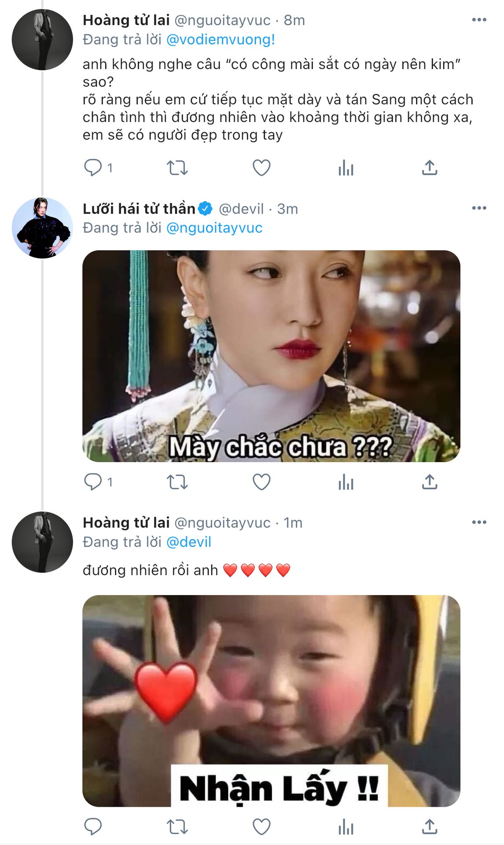The width and height of the screenshot is (504, 845).
Task: Reply to the first Hoàng tử lai tweet
Action: click(x=93, y=168)
